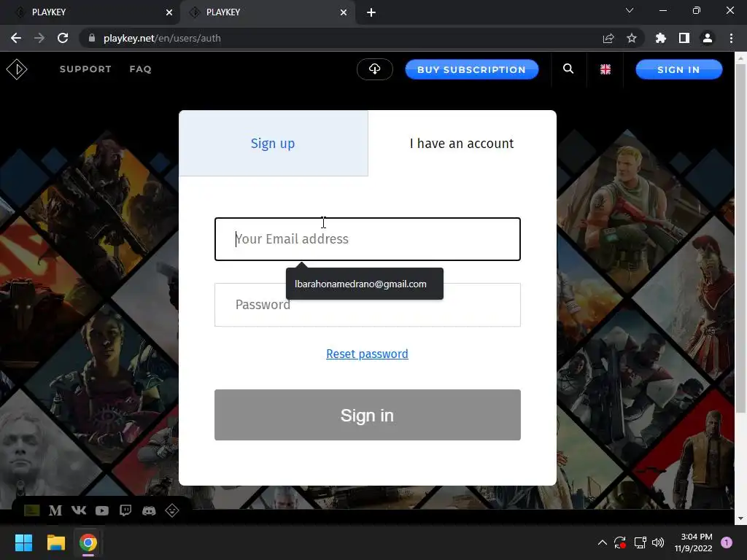747x560 pixels.
Task: Click the page vertical scrollbar
Action: [740, 238]
